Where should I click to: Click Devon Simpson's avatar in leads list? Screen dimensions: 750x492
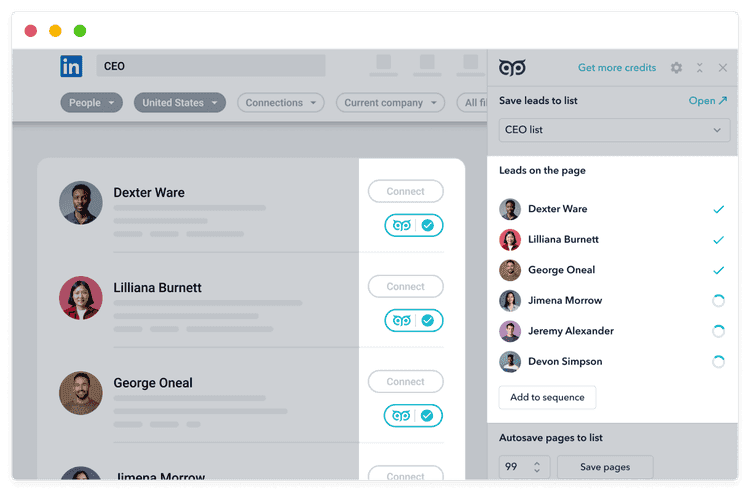coord(510,362)
